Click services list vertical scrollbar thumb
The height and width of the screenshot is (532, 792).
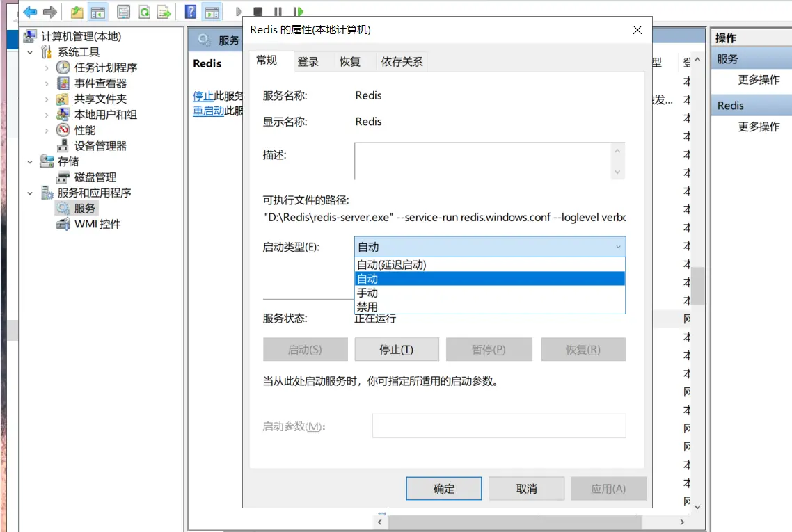(x=697, y=286)
